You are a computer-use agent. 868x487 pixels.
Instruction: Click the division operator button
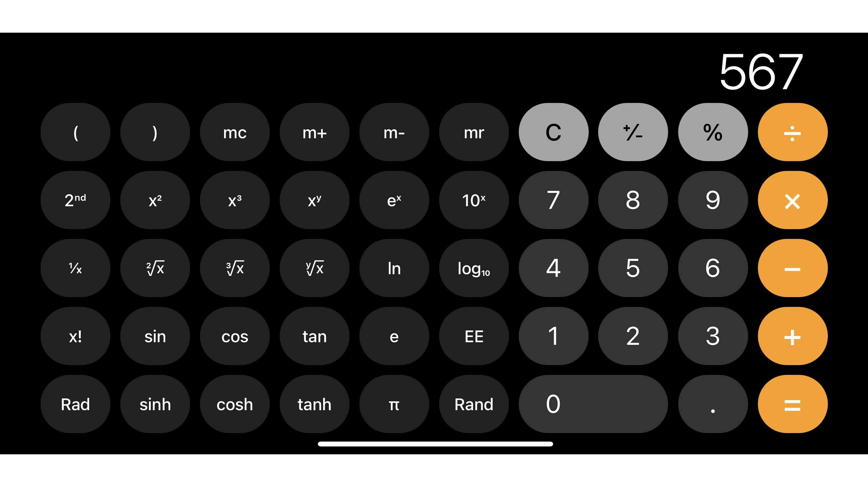(791, 132)
